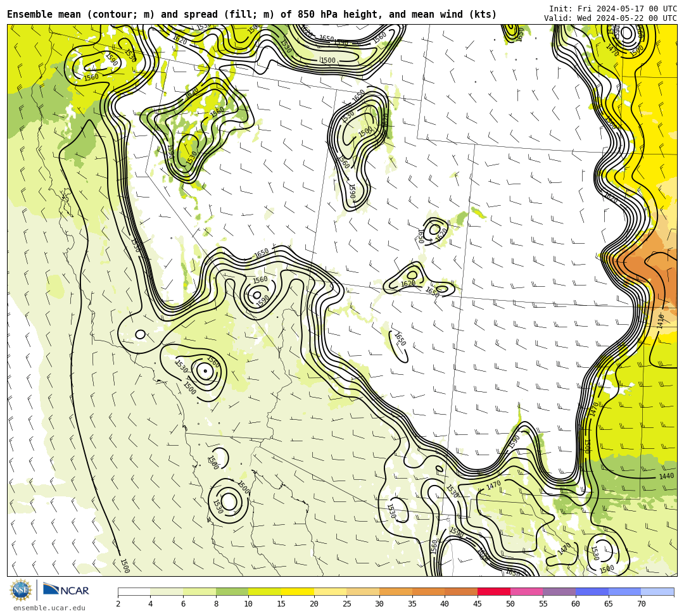Screen dimensions: 684x616
Task: Click the NCAR logo
Action: point(66,590)
